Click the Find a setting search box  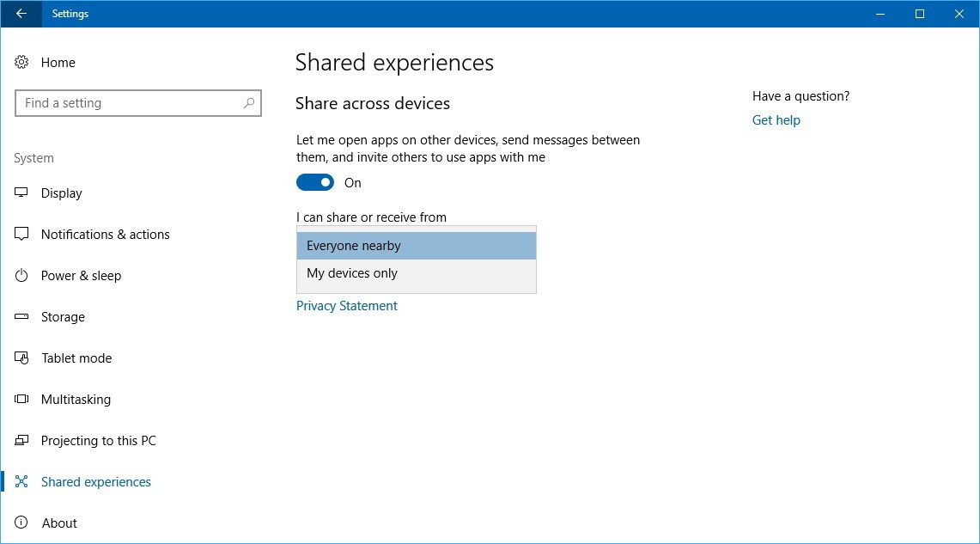pyautogui.click(x=129, y=103)
